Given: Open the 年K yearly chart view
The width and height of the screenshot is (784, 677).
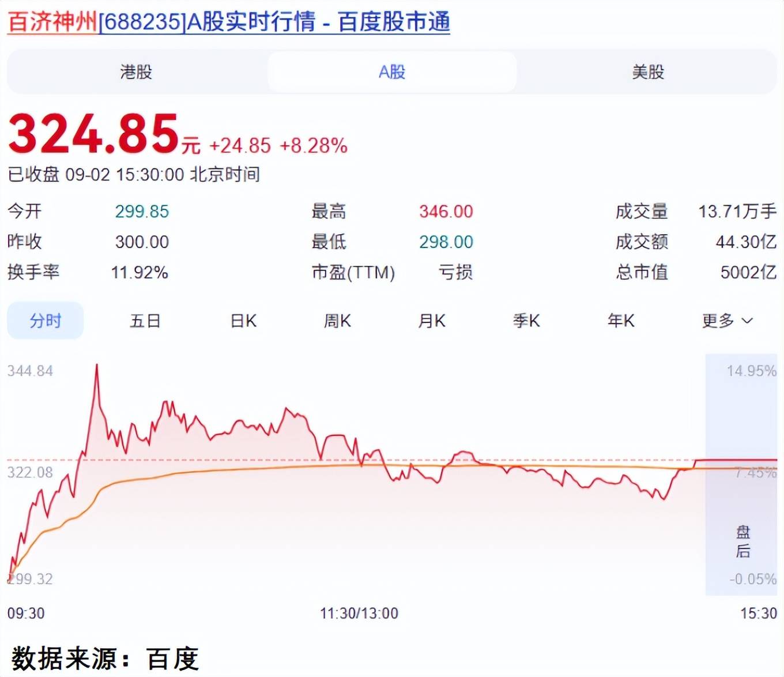Looking at the screenshot, I should point(620,321).
